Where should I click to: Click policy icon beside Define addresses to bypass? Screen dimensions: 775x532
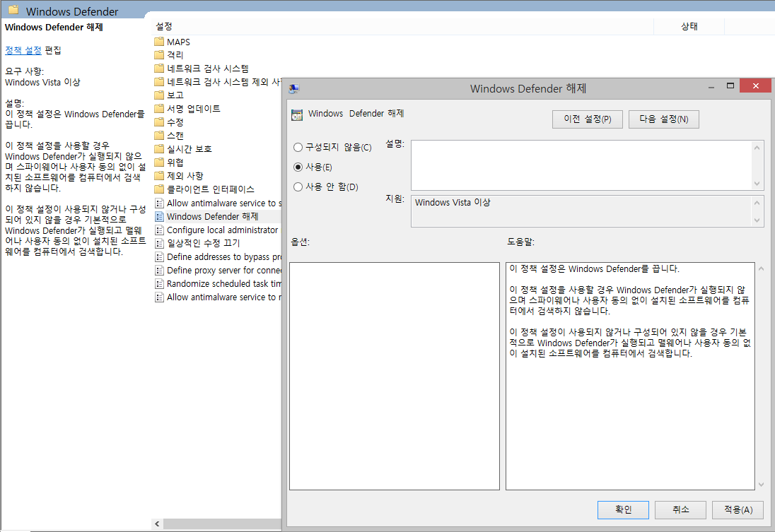coord(159,257)
